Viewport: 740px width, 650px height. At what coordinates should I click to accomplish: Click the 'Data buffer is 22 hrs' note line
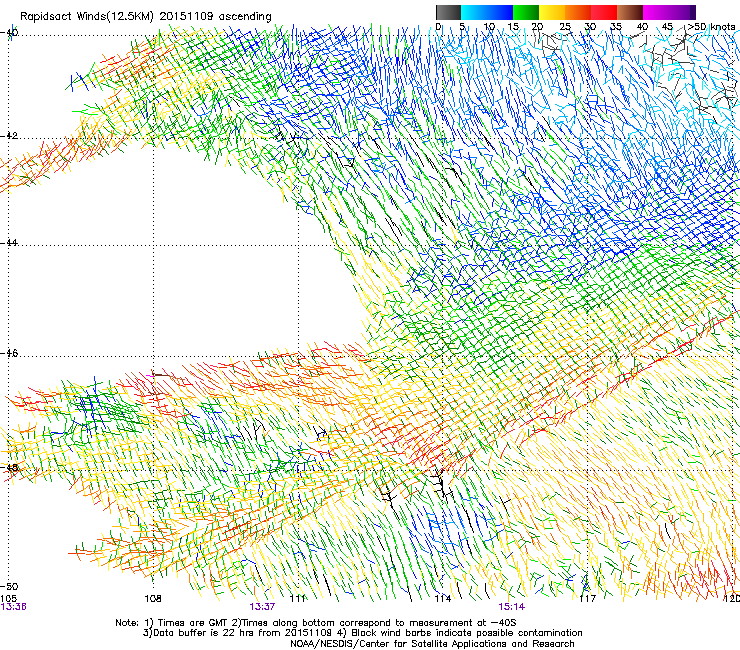pos(362,633)
